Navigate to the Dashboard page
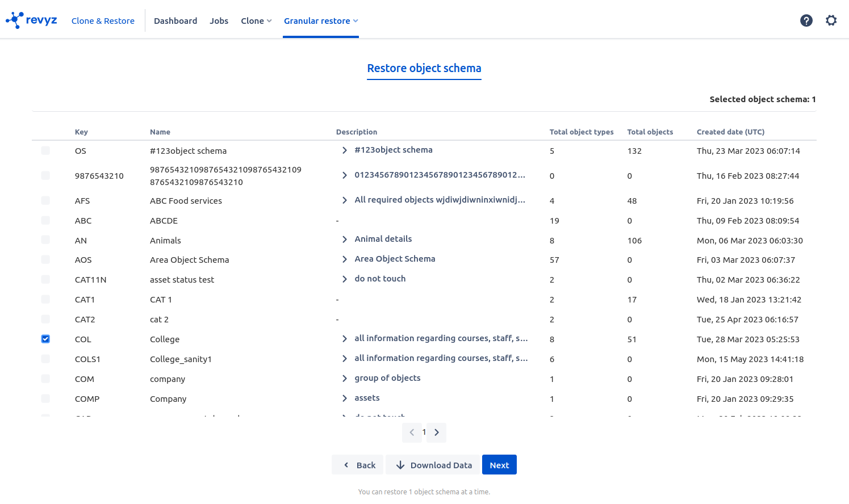The image size is (849, 504). pos(175,21)
